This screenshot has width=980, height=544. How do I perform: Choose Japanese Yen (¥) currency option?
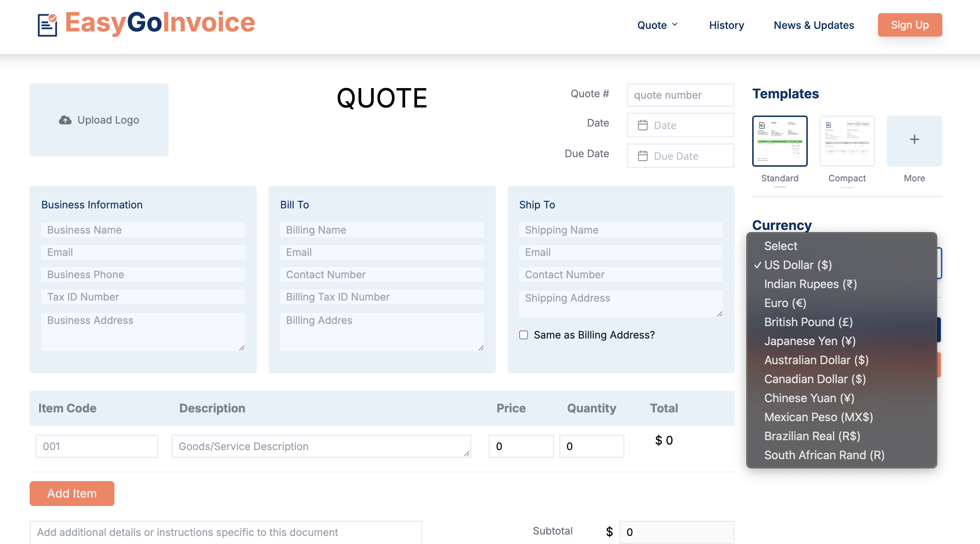click(x=810, y=341)
